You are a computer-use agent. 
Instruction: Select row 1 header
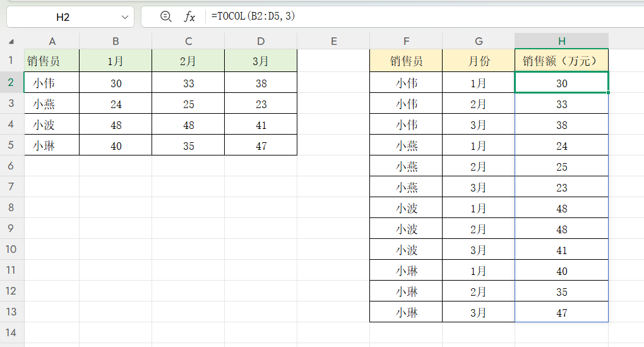click(11, 61)
